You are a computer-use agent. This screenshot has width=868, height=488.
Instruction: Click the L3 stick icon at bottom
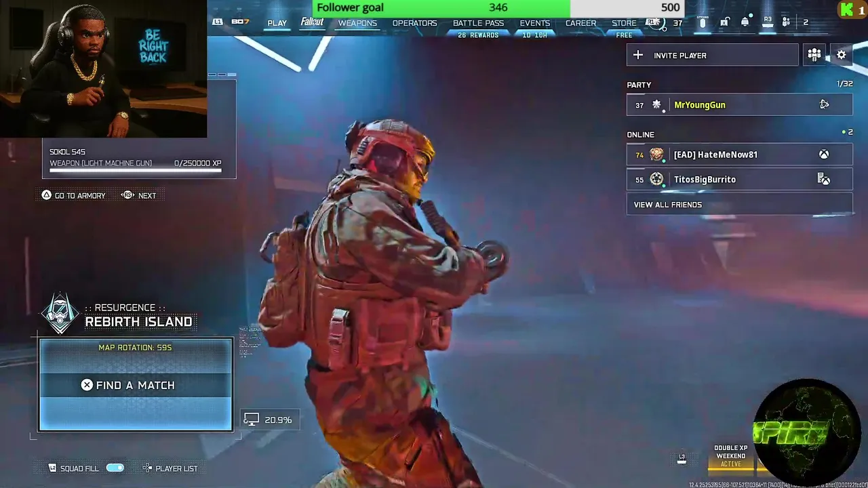coord(682,459)
